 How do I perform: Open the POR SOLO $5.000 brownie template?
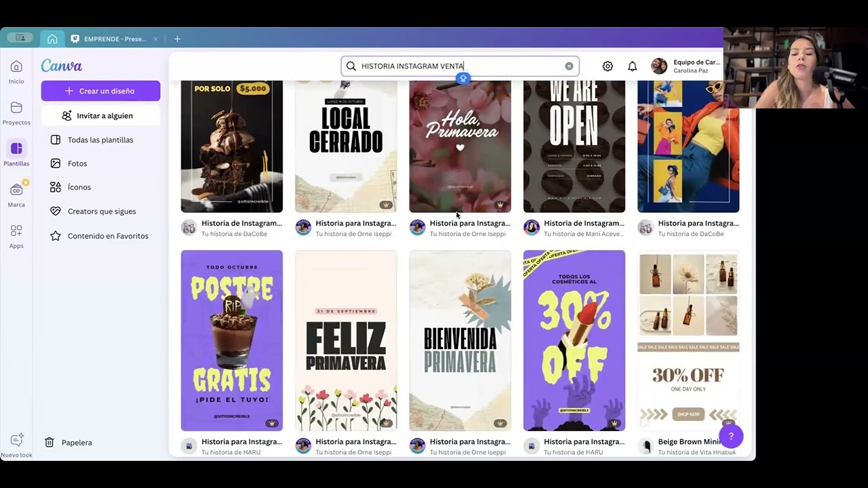[232, 146]
